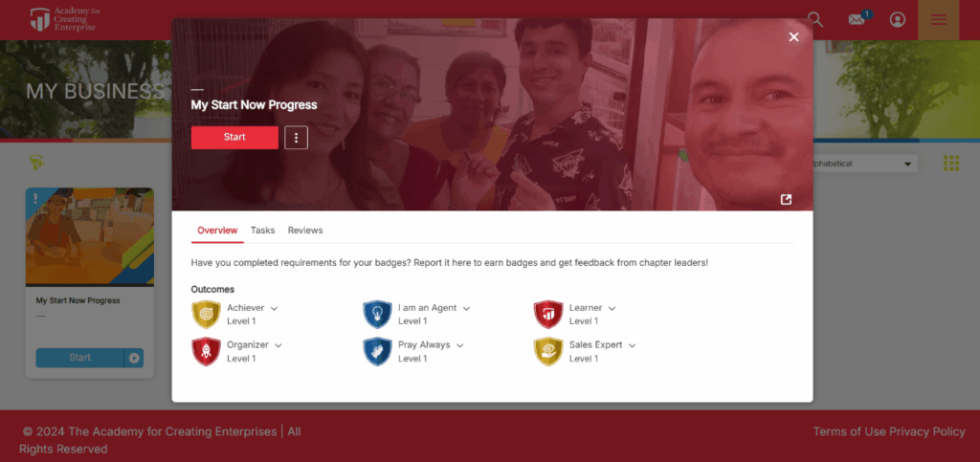Viewport: 980px width, 462px height.
Task: Close the My Start Now Progress dialog
Action: tap(793, 37)
